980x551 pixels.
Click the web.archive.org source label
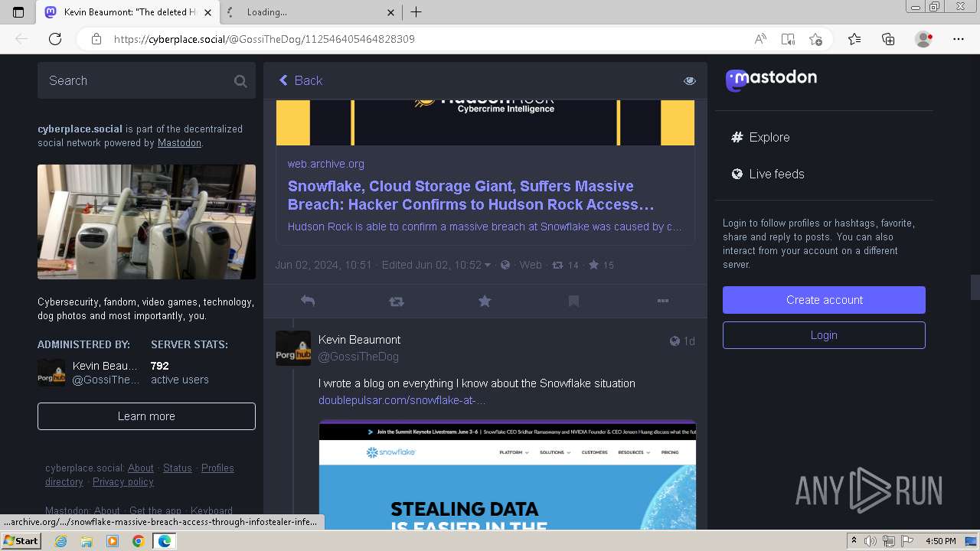(325, 164)
